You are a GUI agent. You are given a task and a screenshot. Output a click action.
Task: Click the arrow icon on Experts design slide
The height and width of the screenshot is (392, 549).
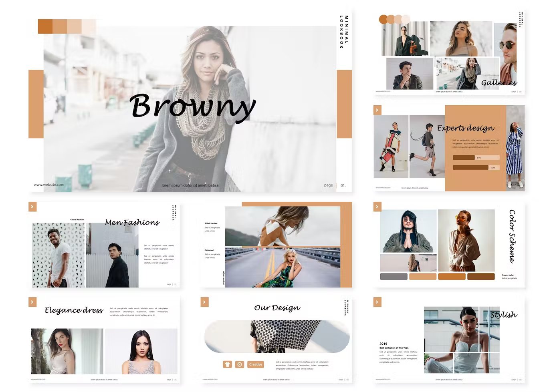(x=377, y=110)
